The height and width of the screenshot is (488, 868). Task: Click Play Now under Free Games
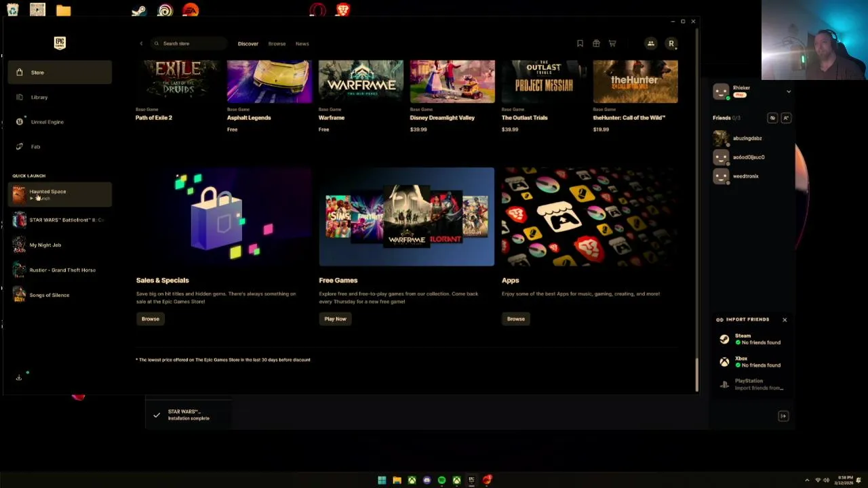point(335,319)
